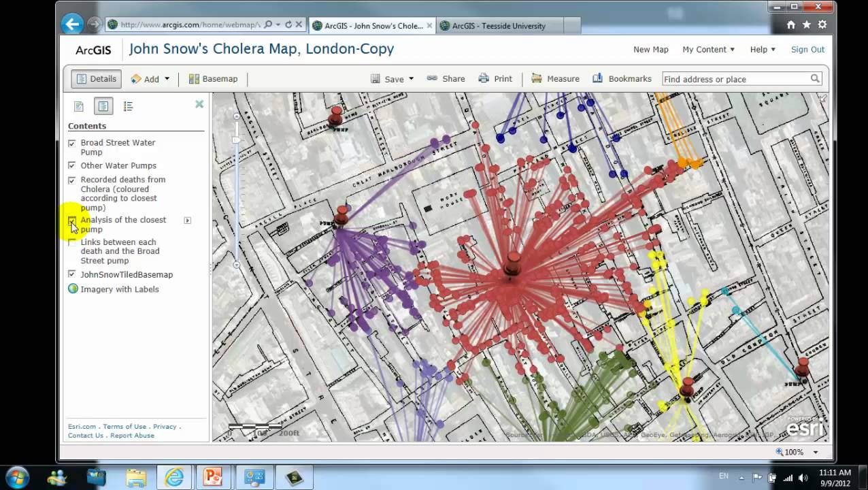Image resolution: width=868 pixels, height=490 pixels.
Task: Uncheck Other Water Pumps layer
Action: 72,166
